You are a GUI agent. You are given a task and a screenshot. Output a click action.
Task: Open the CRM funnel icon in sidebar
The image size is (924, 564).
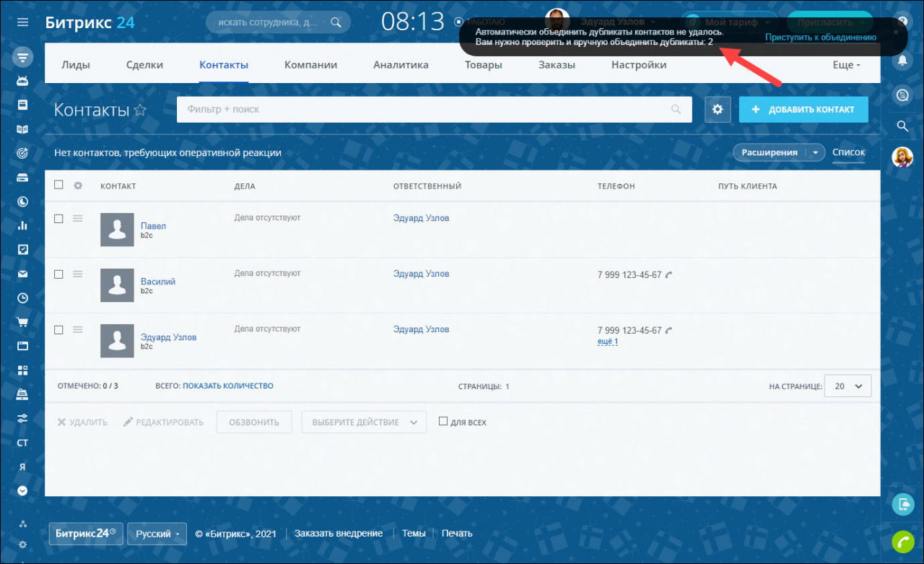22,57
